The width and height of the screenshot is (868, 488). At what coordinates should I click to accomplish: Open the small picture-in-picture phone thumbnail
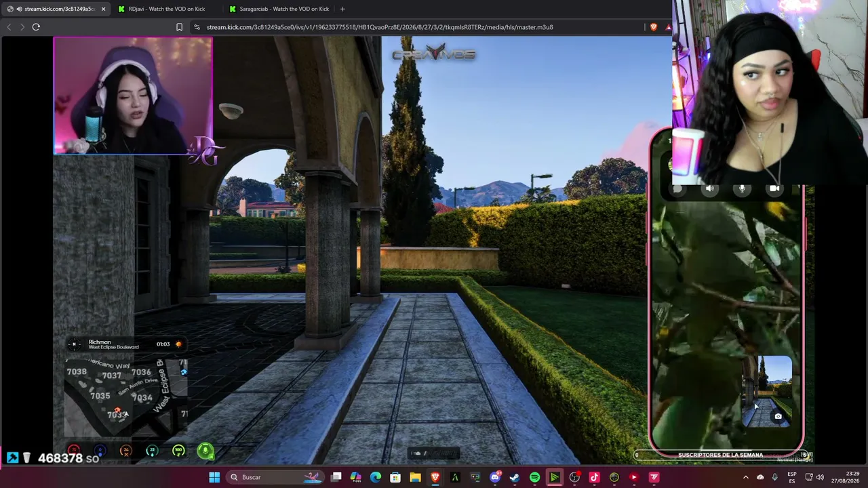[x=767, y=392]
